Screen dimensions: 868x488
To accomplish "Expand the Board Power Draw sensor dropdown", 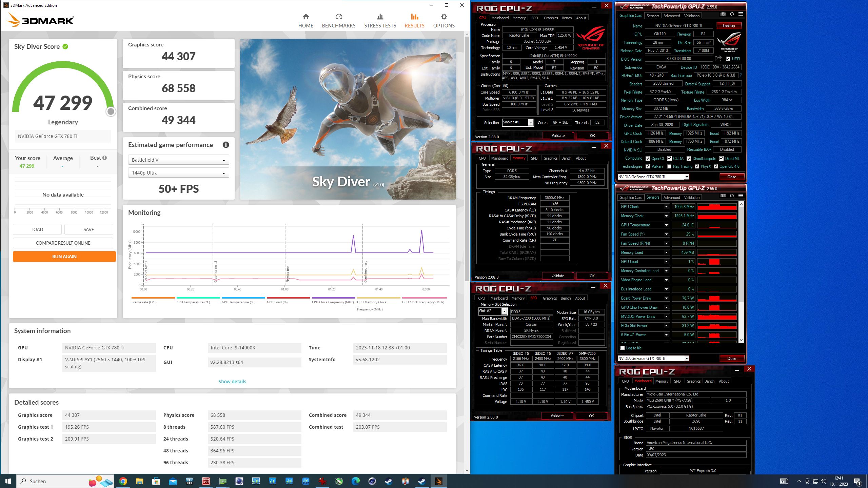I will [666, 298].
